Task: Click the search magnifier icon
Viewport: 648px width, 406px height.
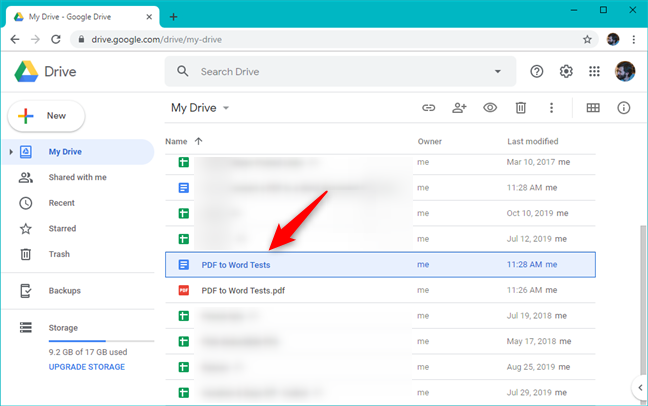Action: [183, 71]
